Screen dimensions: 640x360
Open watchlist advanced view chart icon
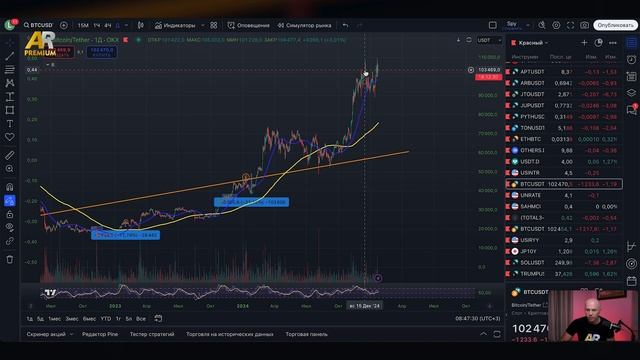(x=598, y=42)
